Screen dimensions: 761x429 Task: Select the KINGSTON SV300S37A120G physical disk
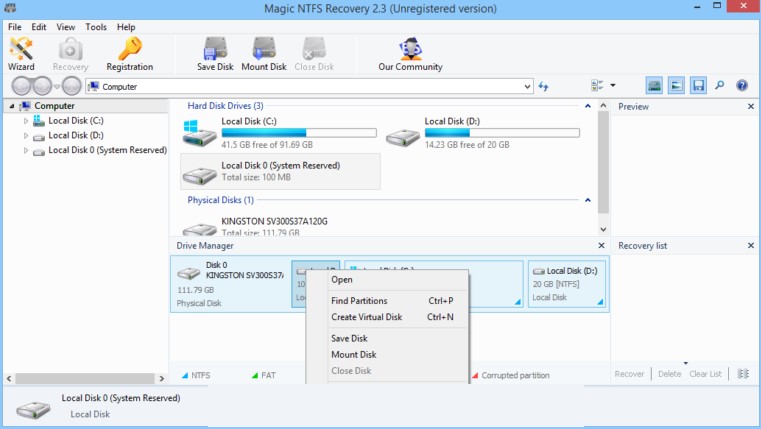[274, 221]
